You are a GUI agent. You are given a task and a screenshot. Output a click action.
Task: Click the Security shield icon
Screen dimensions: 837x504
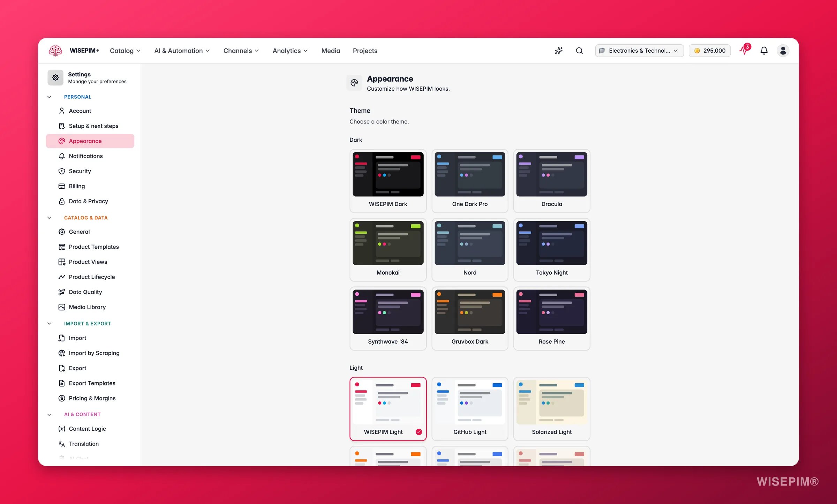(x=62, y=171)
